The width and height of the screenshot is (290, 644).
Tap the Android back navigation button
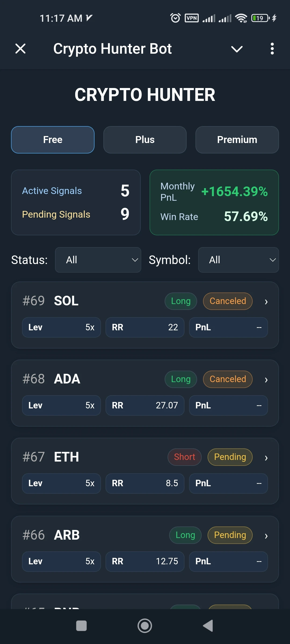208,626
